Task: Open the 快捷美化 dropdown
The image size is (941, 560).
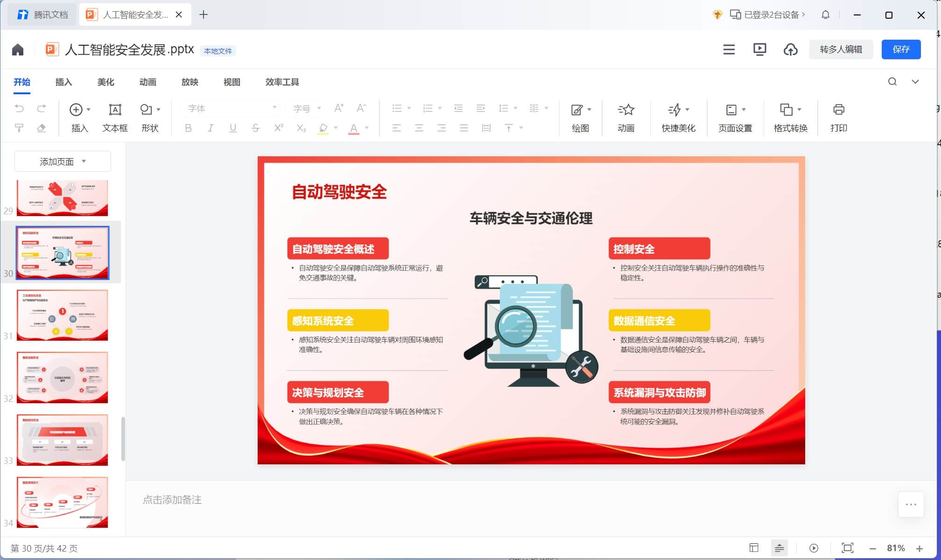Action: coord(678,118)
